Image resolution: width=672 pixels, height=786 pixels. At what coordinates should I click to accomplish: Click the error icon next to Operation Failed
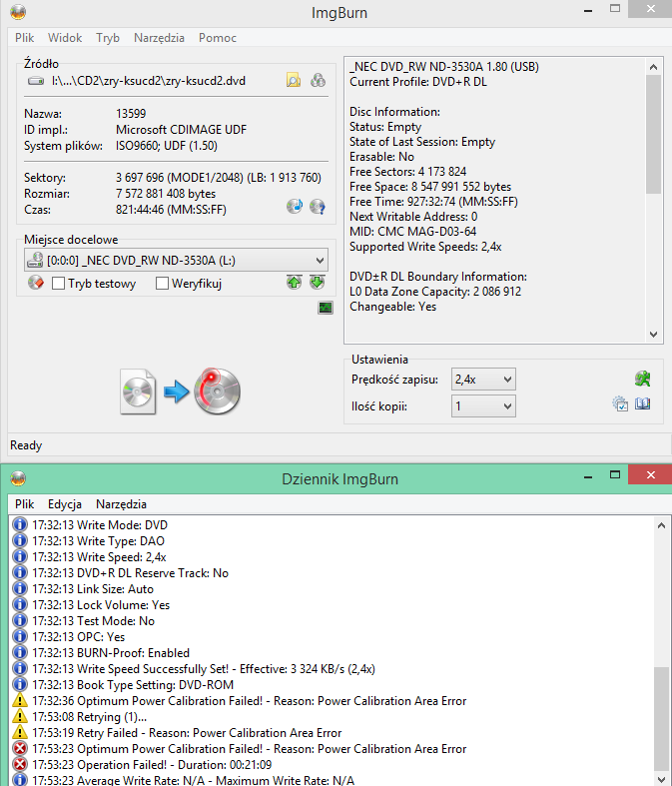point(20,764)
